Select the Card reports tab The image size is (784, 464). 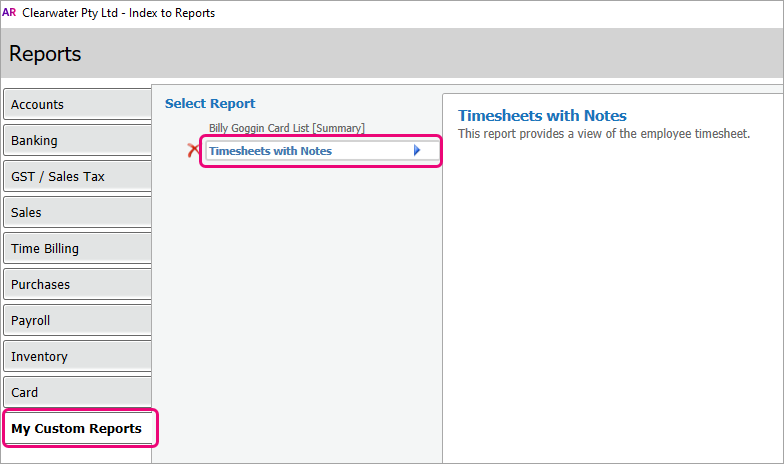point(78,392)
